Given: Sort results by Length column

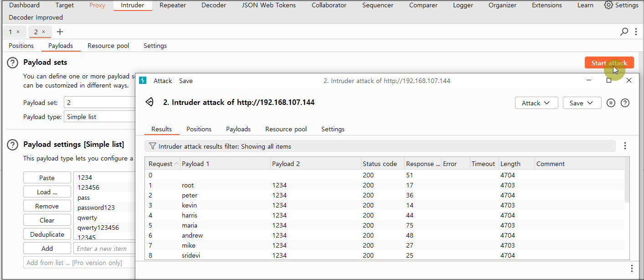Looking at the screenshot, I should [516, 164].
